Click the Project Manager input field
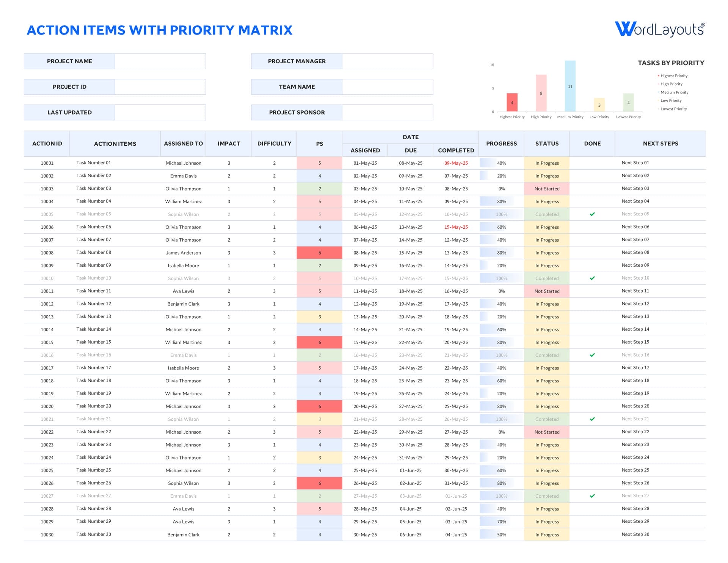The image size is (728, 563). pos(387,61)
